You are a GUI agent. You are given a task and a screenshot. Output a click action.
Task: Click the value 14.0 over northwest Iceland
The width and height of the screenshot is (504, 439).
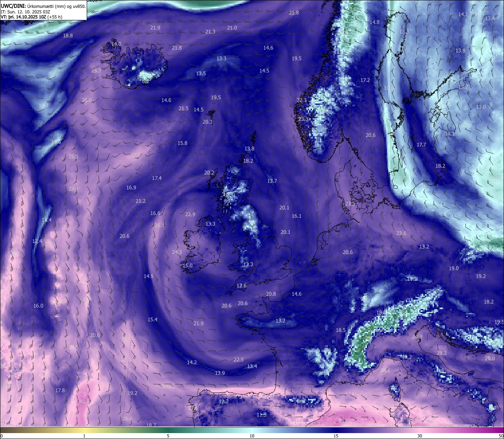point(116,44)
